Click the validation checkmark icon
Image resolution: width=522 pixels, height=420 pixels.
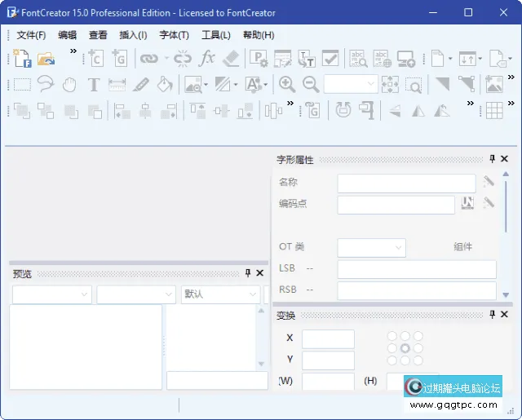tap(330, 59)
